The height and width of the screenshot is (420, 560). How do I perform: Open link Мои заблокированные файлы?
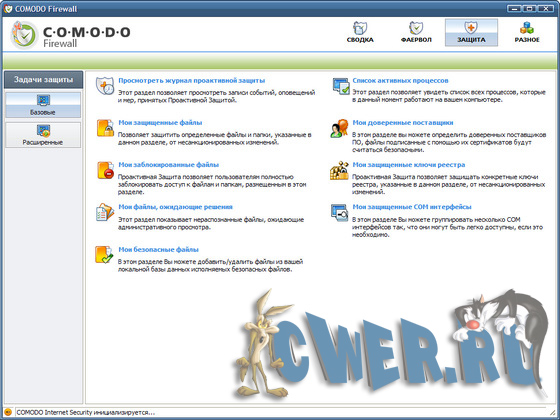[x=169, y=165]
